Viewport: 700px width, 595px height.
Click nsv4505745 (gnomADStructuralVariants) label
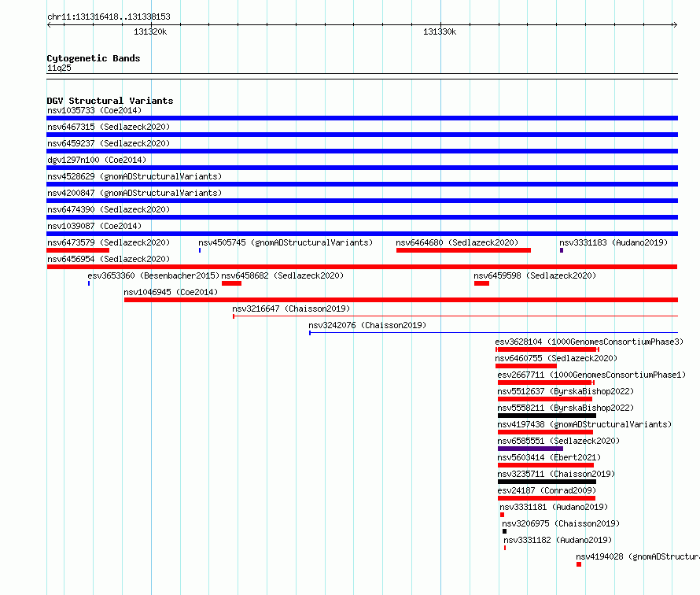(286, 242)
